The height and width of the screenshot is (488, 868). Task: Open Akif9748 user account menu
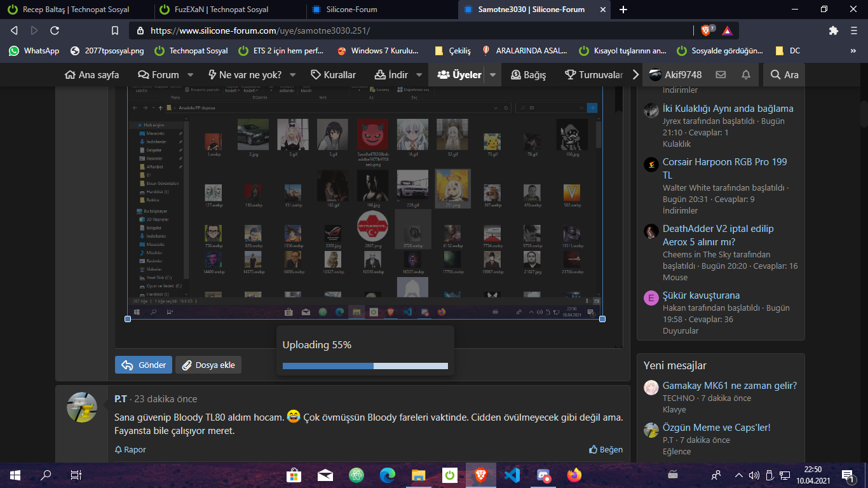pyautogui.click(x=675, y=75)
